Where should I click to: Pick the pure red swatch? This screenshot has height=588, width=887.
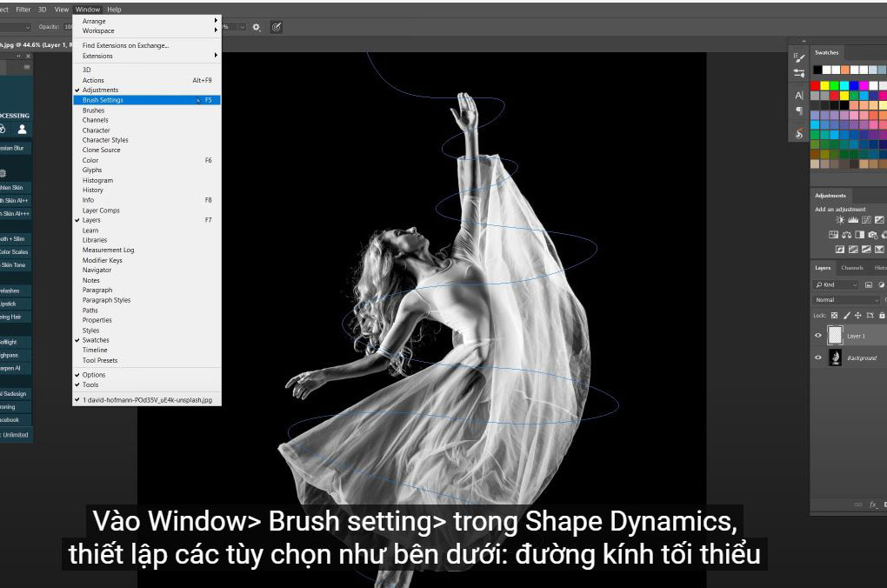pyautogui.click(x=815, y=85)
